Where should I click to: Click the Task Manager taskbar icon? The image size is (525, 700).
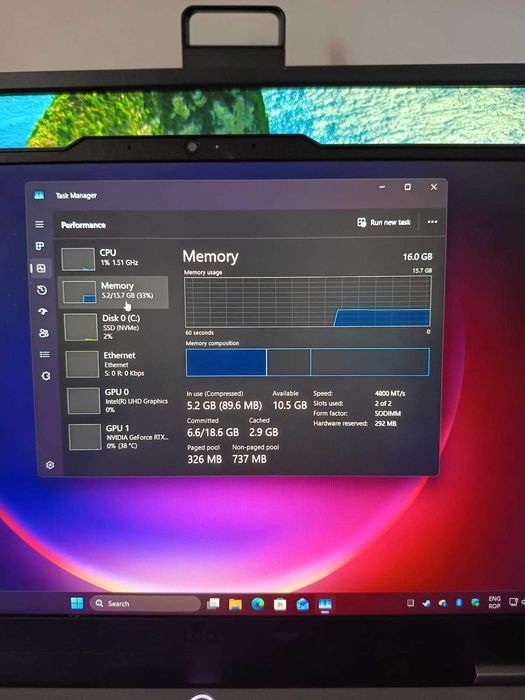tap(325, 604)
